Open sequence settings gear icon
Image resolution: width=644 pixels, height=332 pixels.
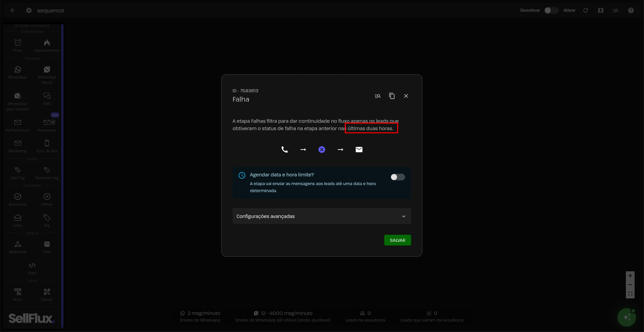(29, 10)
